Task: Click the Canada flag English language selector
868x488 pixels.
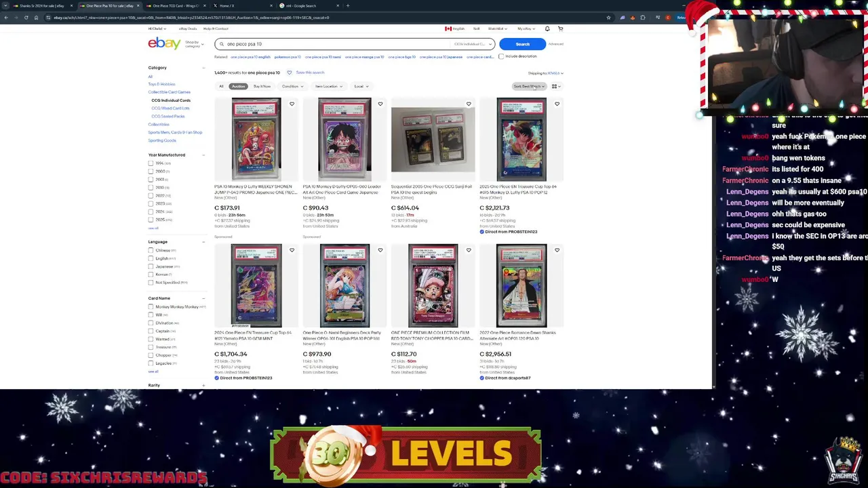Action: point(455,28)
